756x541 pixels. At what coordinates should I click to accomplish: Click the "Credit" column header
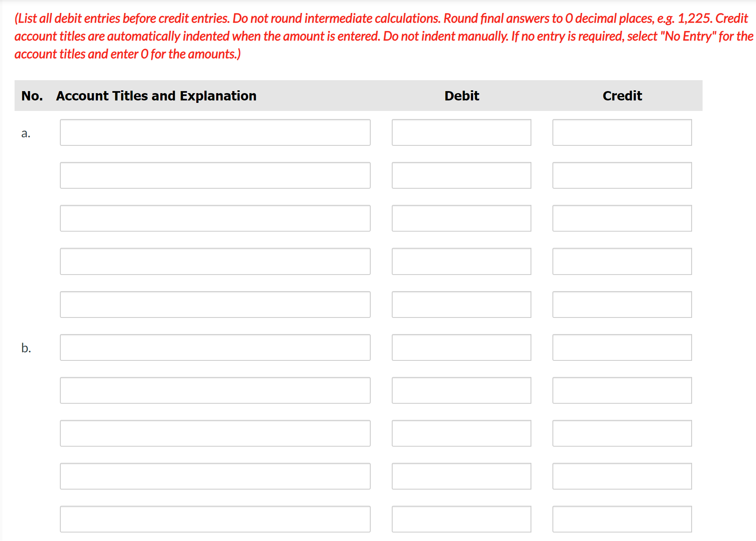pos(622,96)
